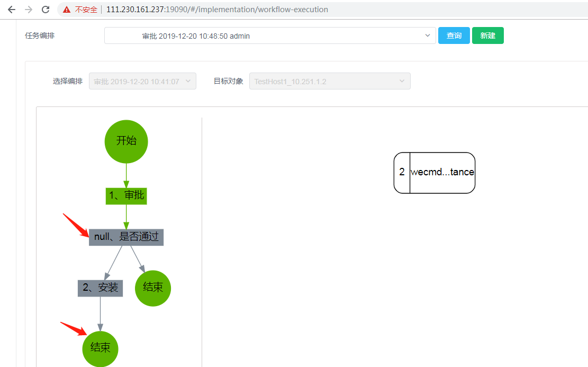Open the 任务编排 dropdown selector

tap(270, 35)
